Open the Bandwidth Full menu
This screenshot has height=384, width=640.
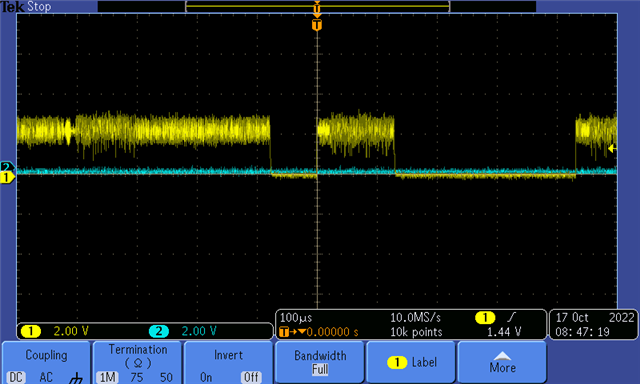(x=320, y=362)
